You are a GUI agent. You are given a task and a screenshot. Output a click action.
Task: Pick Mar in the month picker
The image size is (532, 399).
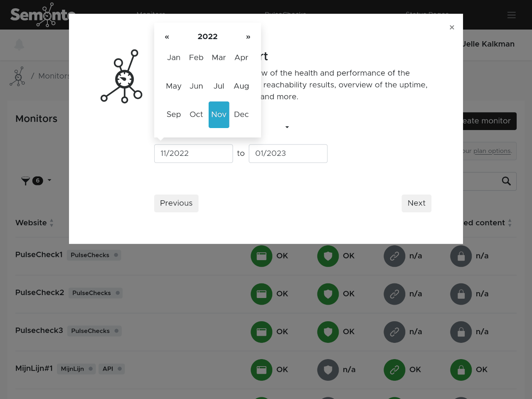click(219, 57)
